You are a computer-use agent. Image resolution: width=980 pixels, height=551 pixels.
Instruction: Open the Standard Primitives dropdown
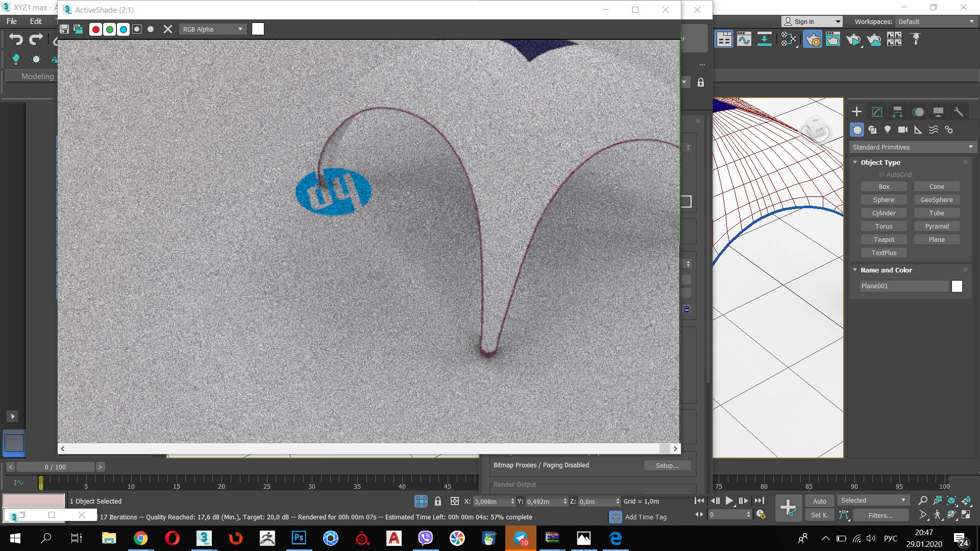912,147
